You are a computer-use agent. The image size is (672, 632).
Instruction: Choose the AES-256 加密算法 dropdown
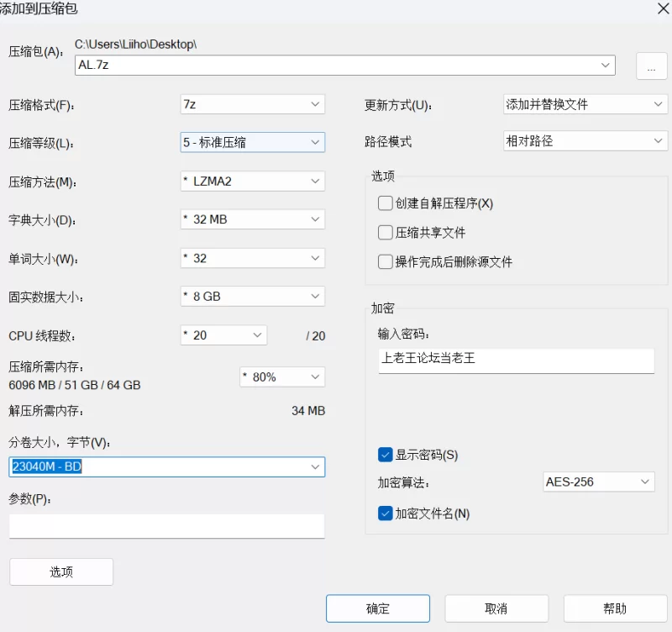597,482
